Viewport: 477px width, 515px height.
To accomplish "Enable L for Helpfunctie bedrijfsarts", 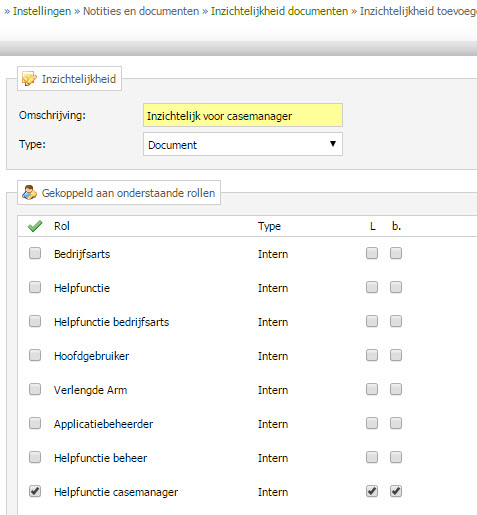I will [372, 321].
